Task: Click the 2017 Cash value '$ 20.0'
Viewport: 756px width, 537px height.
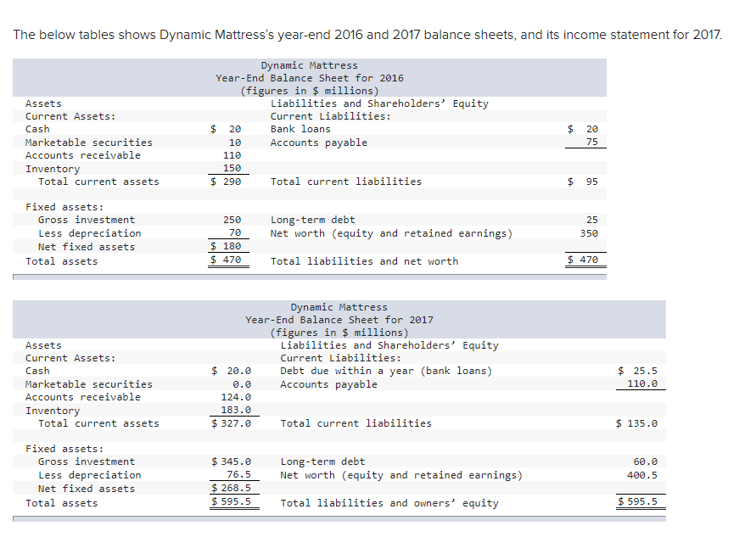Action: coord(232,372)
